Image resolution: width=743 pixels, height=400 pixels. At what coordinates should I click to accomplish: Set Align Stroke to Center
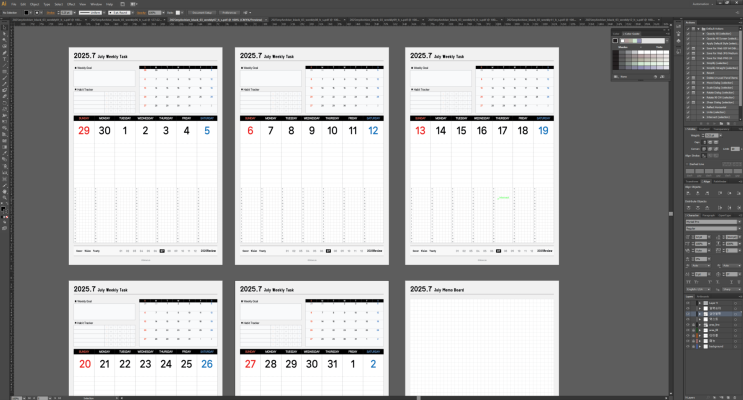[704, 155]
